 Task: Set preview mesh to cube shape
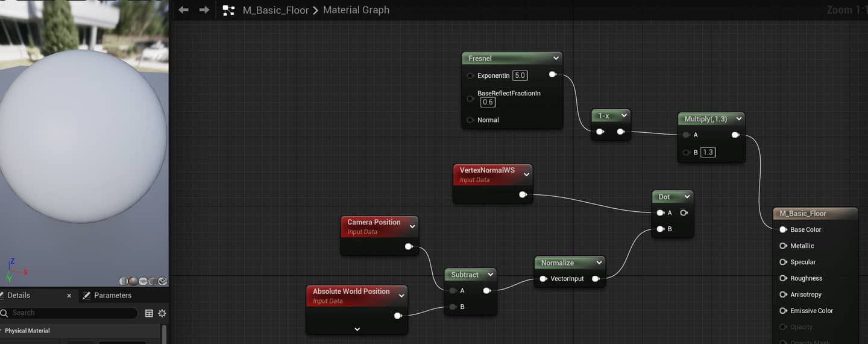(x=153, y=281)
